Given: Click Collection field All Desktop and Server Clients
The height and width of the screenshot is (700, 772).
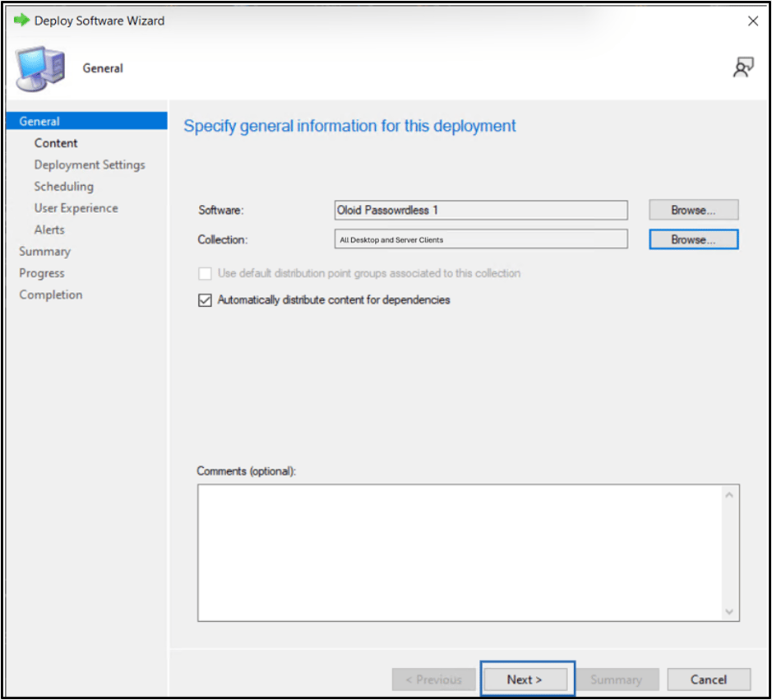Looking at the screenshot, I should click(481, 239).
